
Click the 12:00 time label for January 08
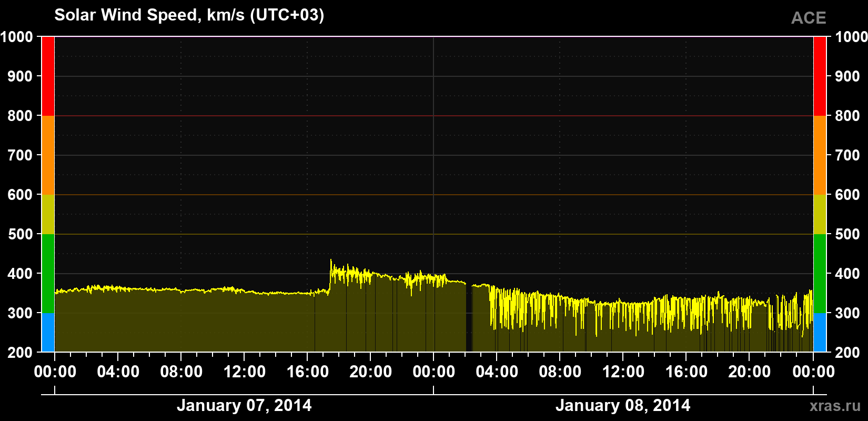click(x=623, y=372)
